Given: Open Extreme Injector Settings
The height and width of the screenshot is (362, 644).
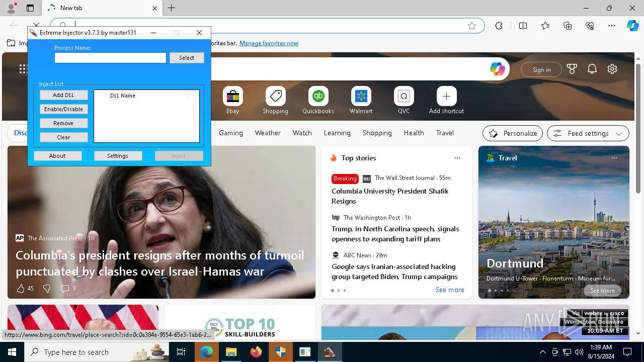Looking at the screenshot, I should (118, 156).
